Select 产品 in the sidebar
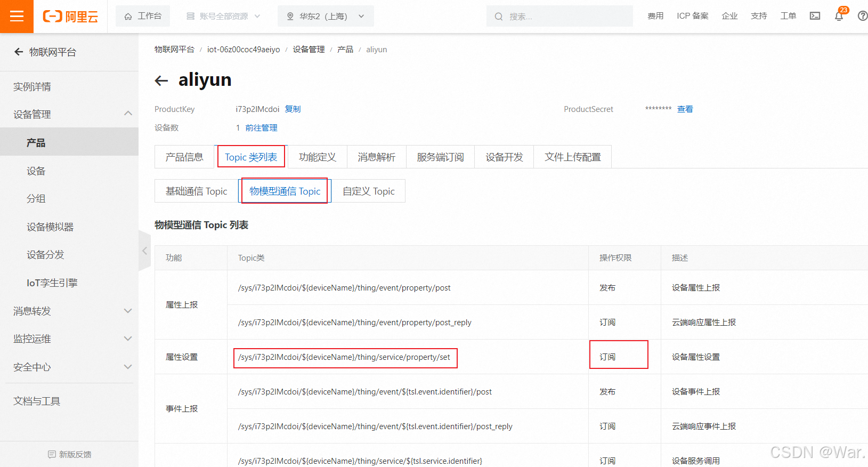Screen dimensions: 868x467 [69, 142]
